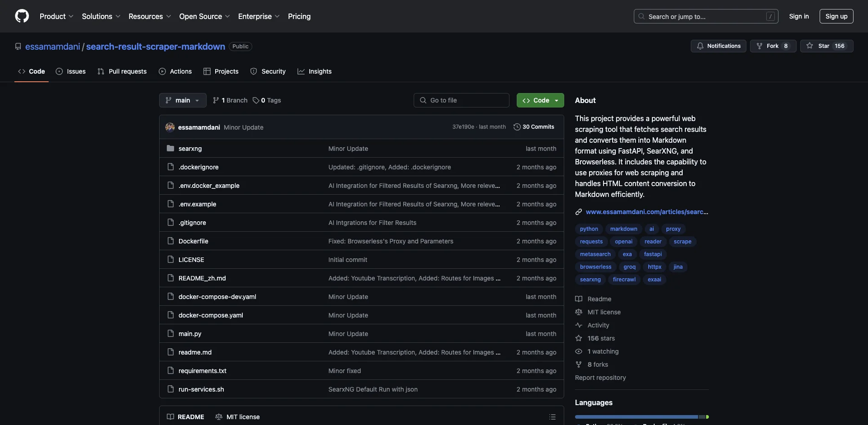View the 1 Branch link
The width and height of the screenshot is (868, 425).
tap(230, 100)
